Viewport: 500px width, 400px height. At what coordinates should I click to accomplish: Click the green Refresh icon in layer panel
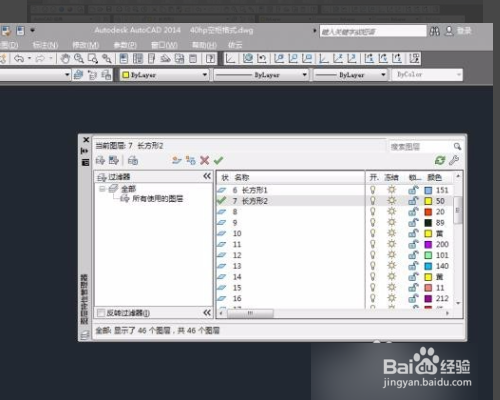tap(440, 160)
